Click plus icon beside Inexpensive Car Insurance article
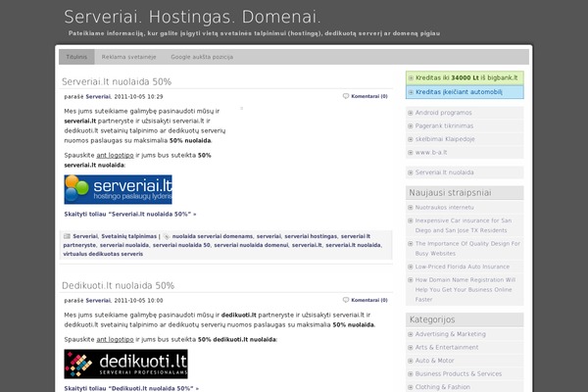The width and height of the screenshot is (588, 392). click(411, 220)
